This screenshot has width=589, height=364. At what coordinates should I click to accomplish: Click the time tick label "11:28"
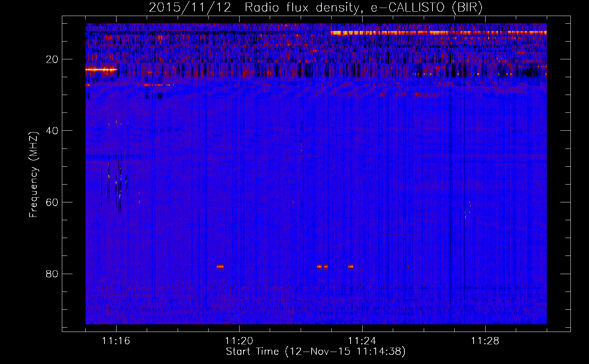point(485,341)
